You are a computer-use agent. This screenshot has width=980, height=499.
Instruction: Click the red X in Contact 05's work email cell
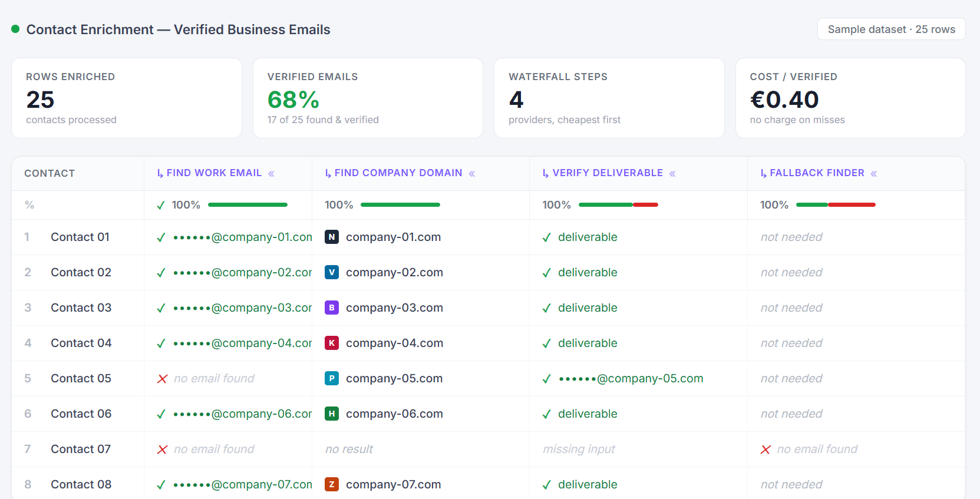pos(163,379)
